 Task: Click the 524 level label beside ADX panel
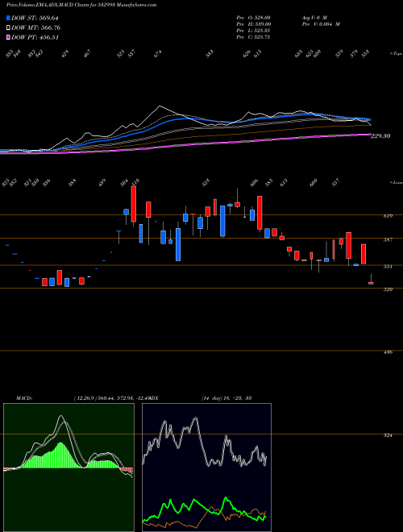[388, 435]
